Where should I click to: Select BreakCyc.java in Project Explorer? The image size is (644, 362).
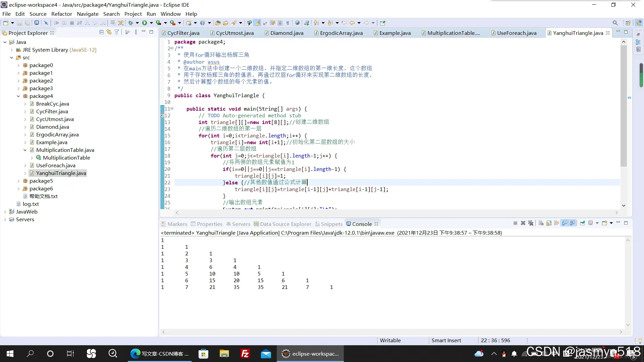(x=52, y=104)
